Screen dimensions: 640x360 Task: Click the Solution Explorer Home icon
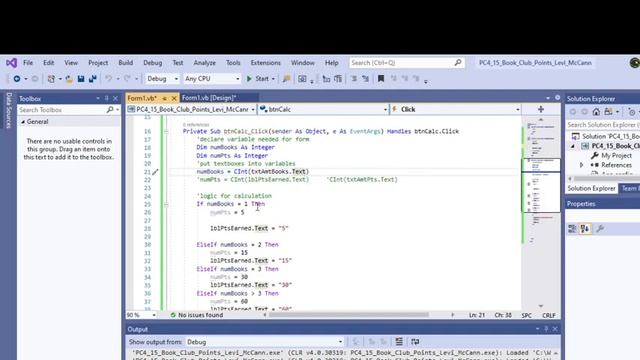(x=596, y=112)
